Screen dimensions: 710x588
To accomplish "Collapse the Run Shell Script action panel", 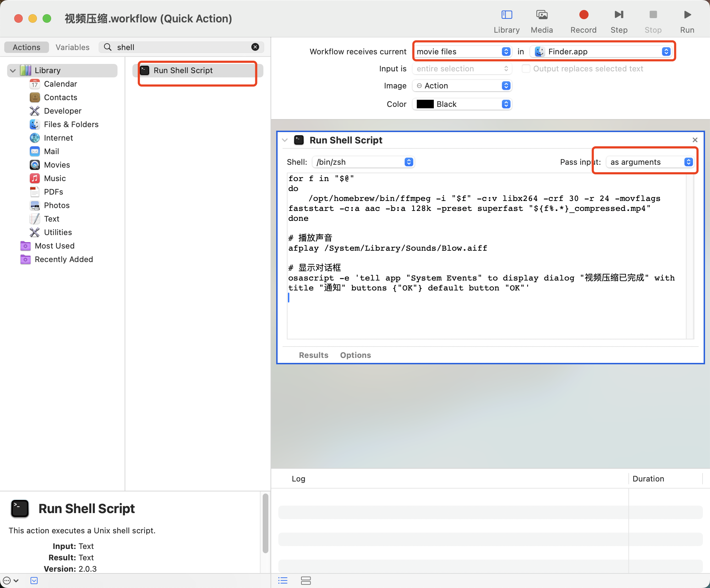I will (x=285, y=140).
